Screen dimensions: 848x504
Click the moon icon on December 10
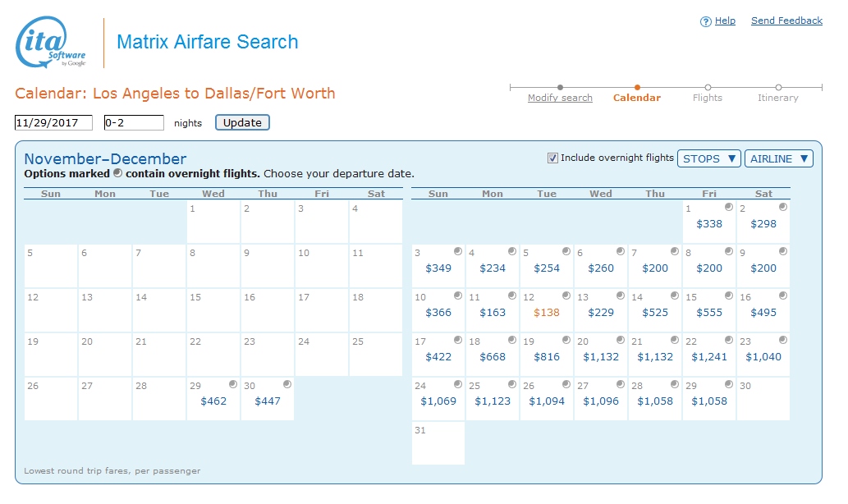coord(458,297)
